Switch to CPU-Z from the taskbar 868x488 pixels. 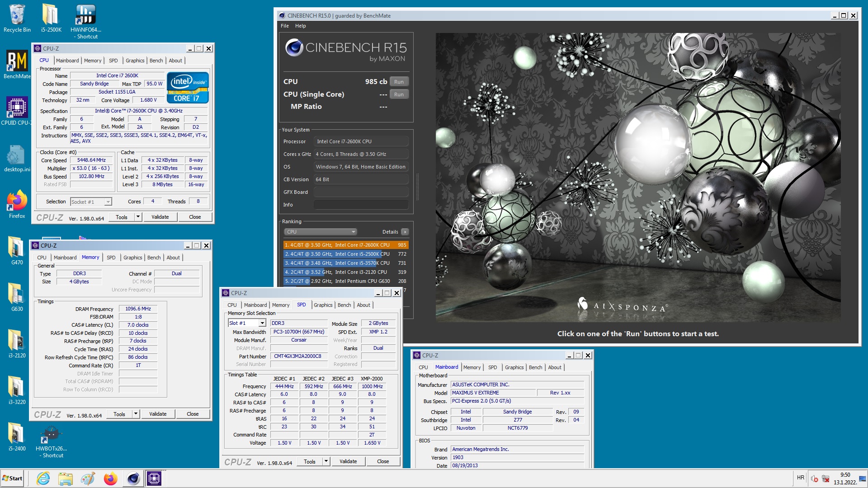coord(154,479)
